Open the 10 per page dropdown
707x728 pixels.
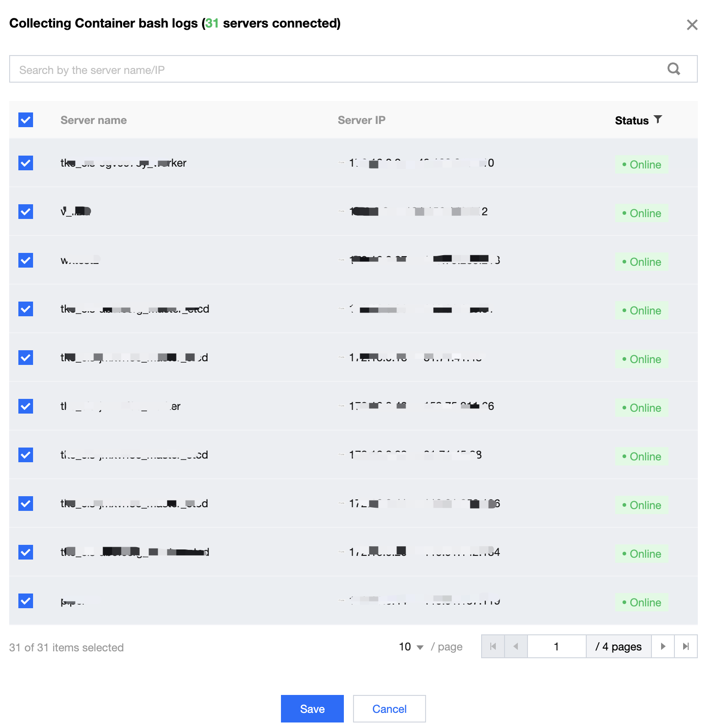[411, 647]
